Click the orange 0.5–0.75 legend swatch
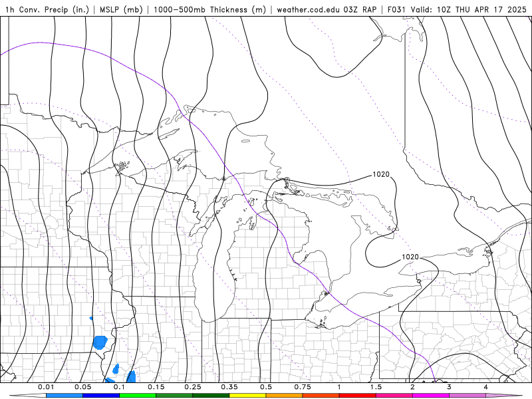 tap(285, 396)
